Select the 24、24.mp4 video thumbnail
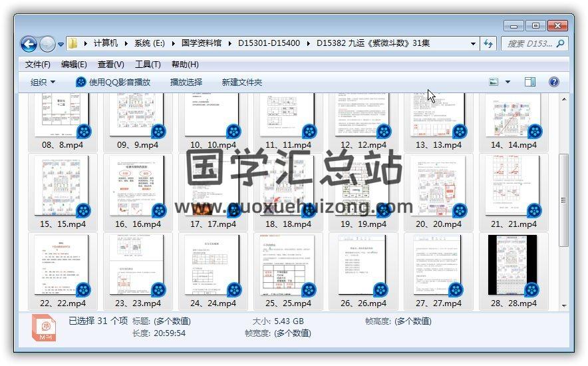588x366 pixels. 213,266
